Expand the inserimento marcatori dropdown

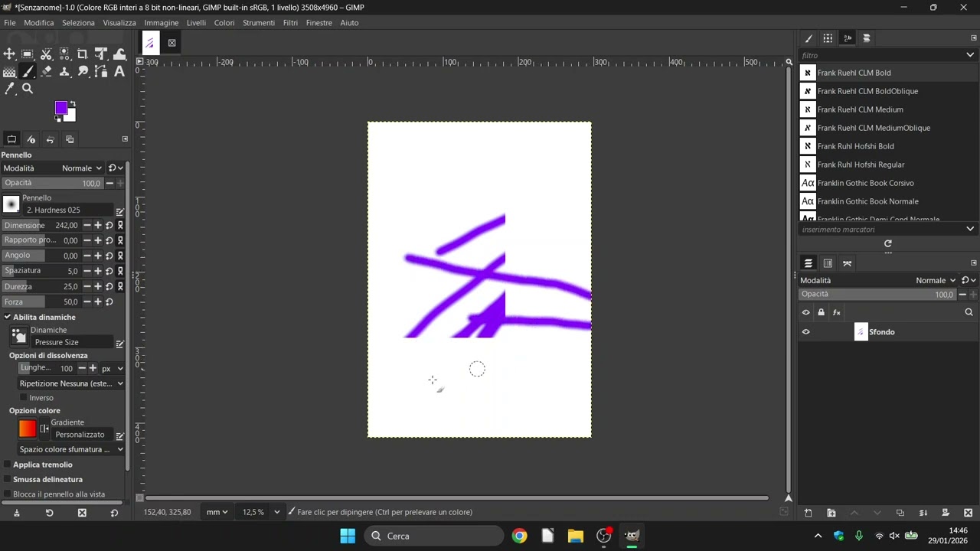(x=970, y=229)
